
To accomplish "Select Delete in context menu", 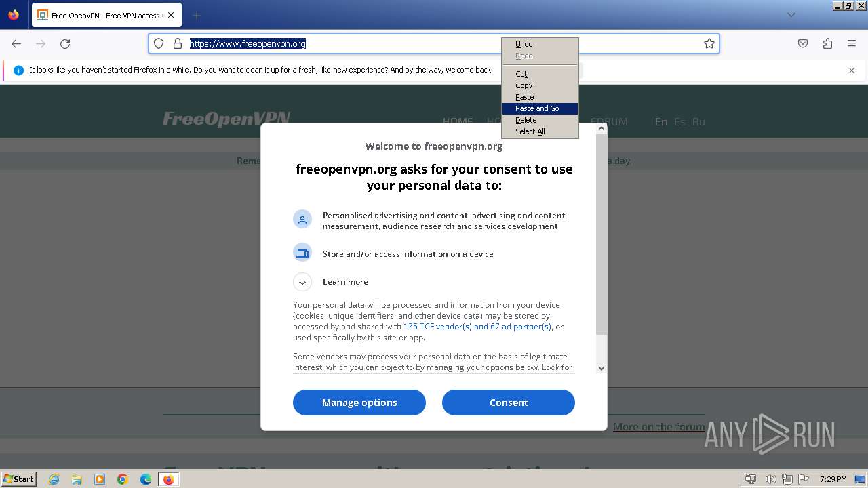I will [540, 120].
